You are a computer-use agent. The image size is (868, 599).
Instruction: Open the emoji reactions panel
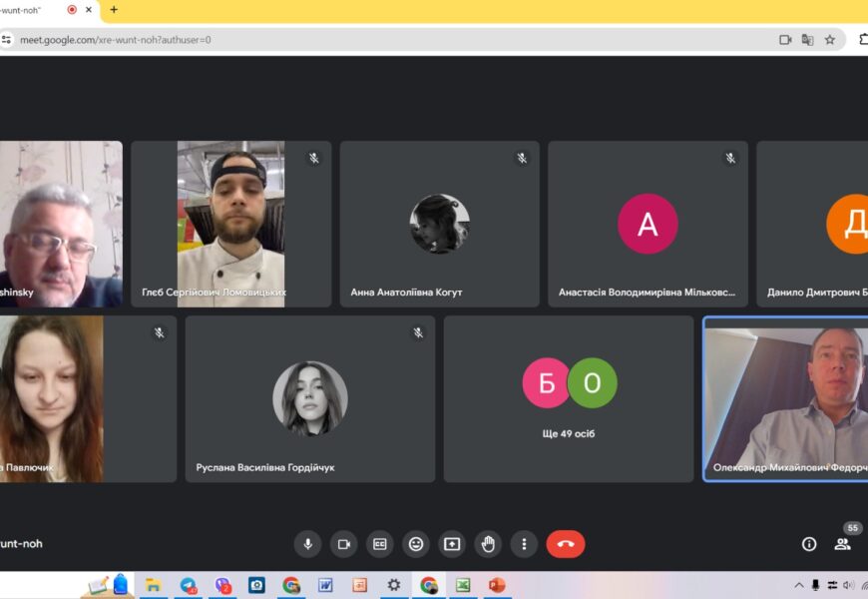416,544
